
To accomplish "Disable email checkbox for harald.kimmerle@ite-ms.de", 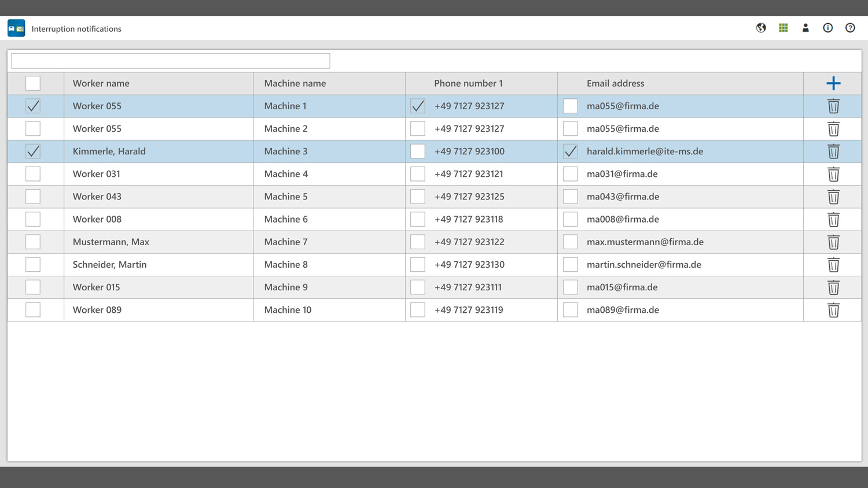I will click(571, 151).
